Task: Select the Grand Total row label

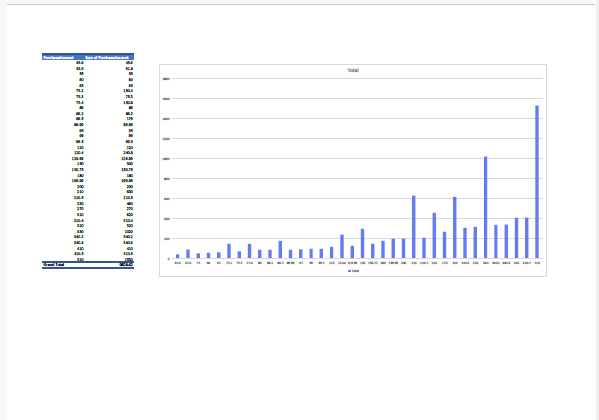Action: tap(54, 264)
